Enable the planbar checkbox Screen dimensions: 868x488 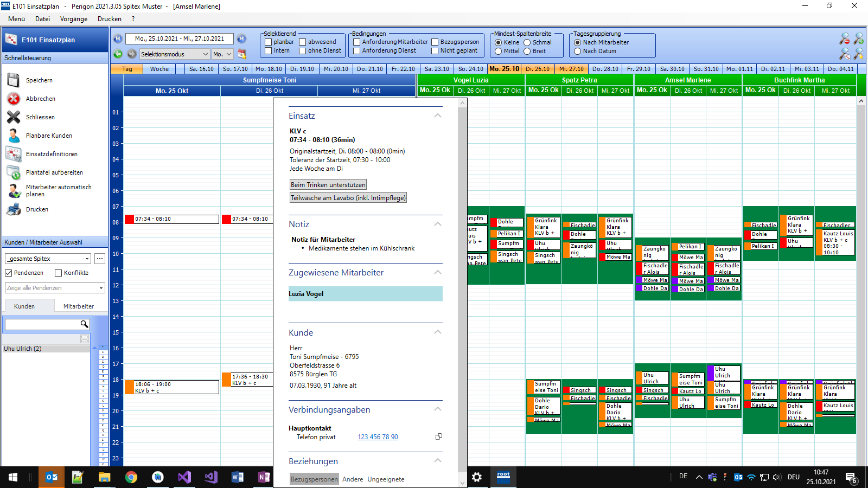pos(268,42)
